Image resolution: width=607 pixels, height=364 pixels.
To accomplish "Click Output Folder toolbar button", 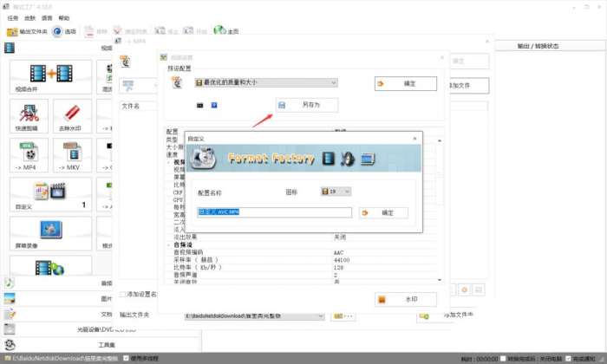I will click(x=27, y=31).
